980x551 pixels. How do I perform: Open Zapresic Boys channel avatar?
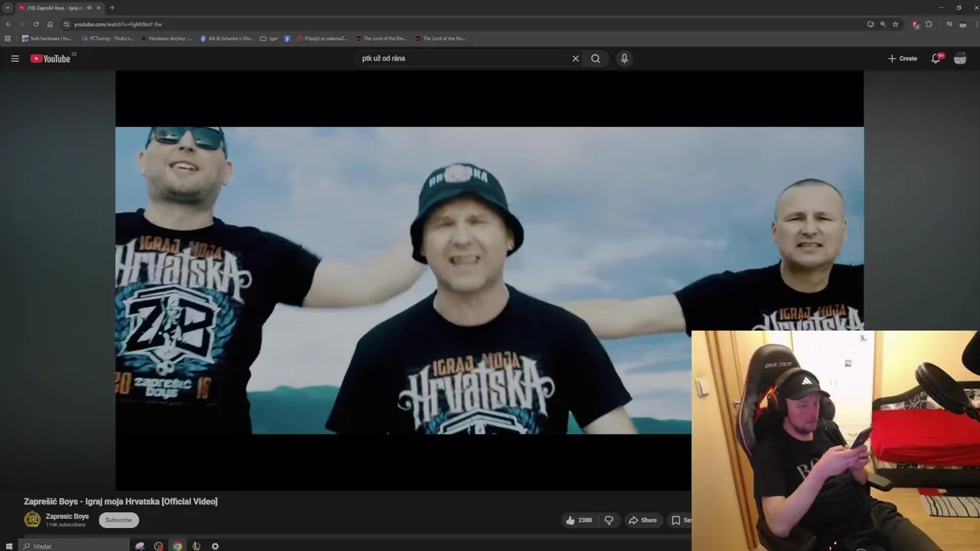point(32,520)
